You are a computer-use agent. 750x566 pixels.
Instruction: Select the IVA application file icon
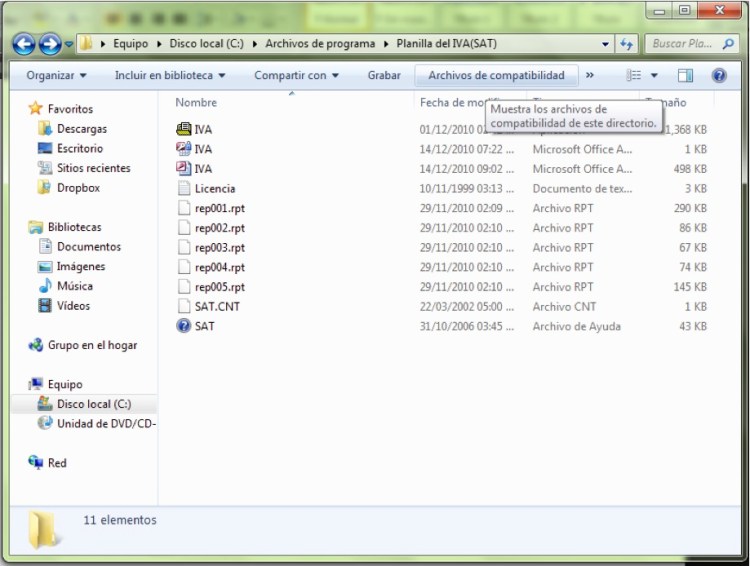point(183,129)
